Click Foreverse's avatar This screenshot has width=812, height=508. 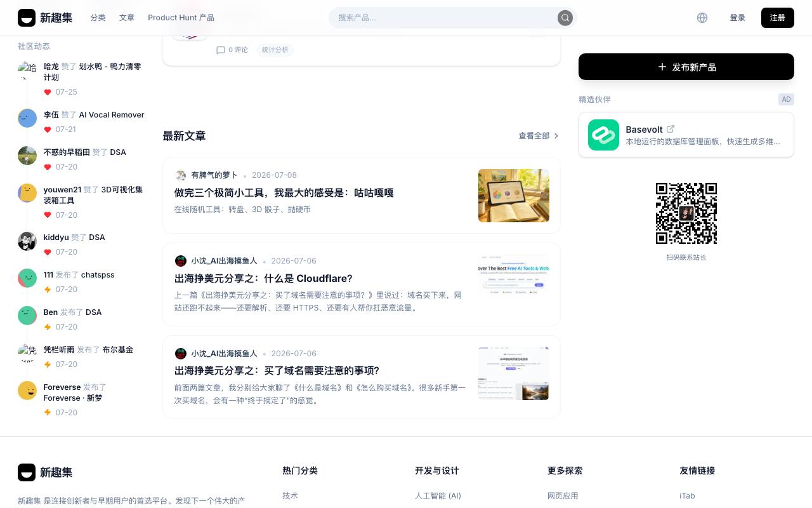coord(27,391)
